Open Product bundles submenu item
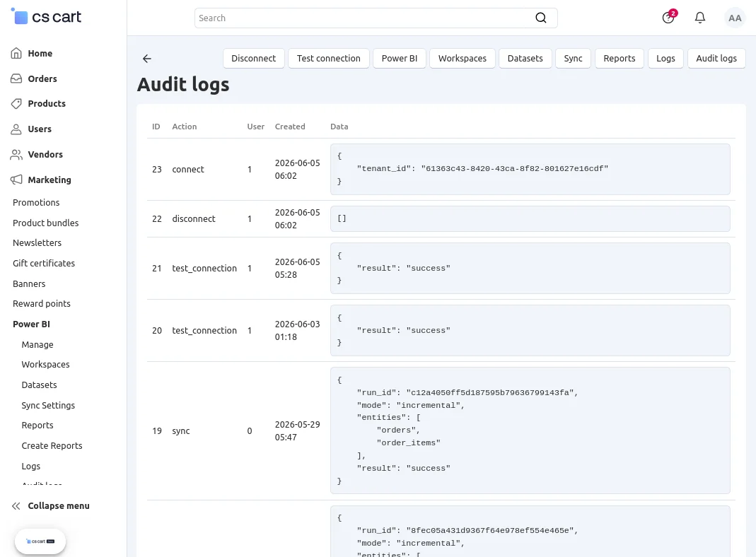 [46, 223]
